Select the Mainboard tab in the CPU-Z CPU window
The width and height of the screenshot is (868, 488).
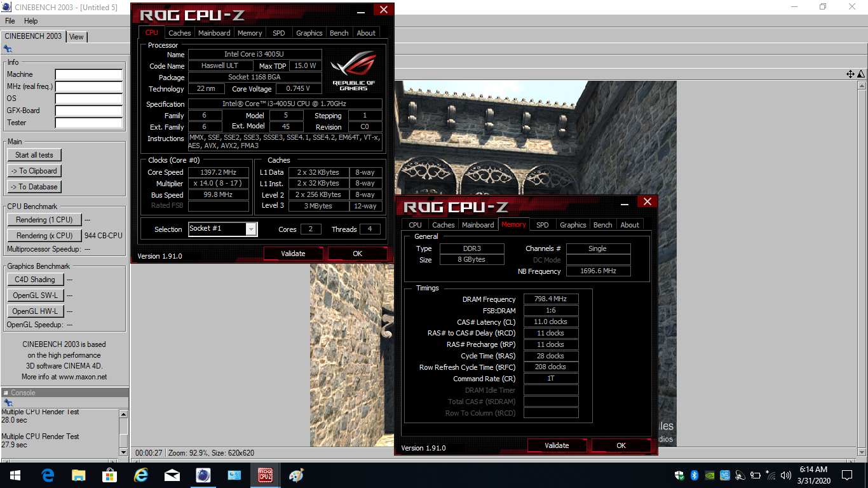(214, 33)
